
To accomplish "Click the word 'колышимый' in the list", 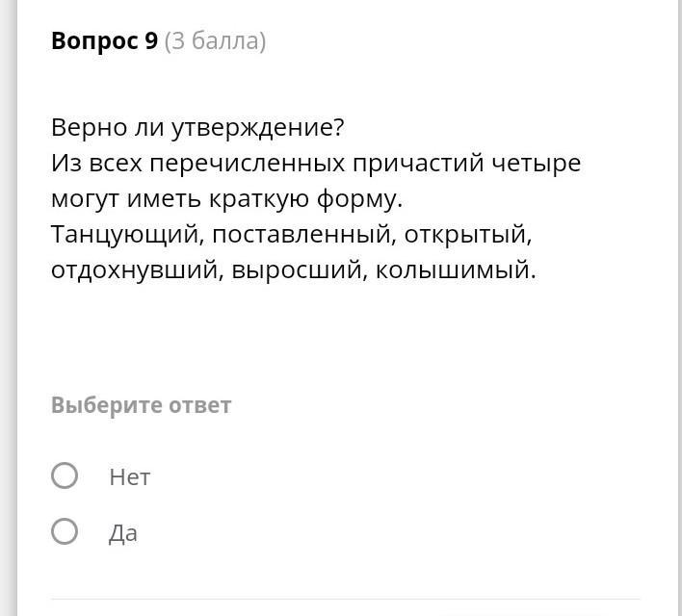I will (x=453, y=270).
